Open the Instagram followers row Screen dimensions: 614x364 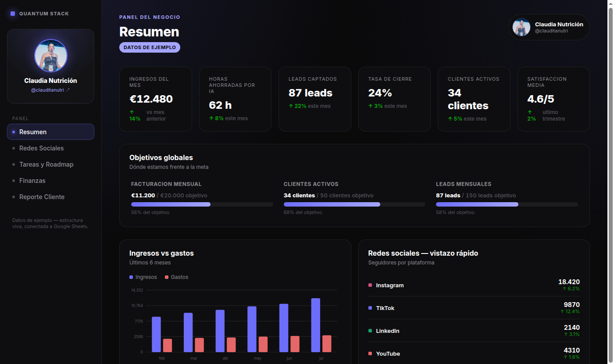474,285
